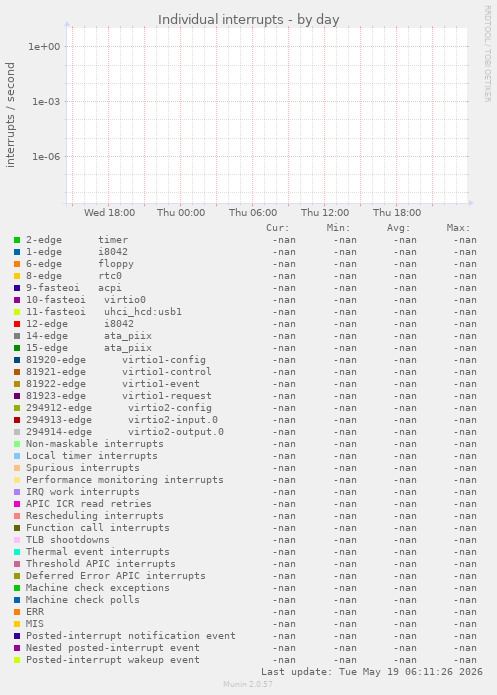Click the pink swatch beside TLB shootdowns

17,540
